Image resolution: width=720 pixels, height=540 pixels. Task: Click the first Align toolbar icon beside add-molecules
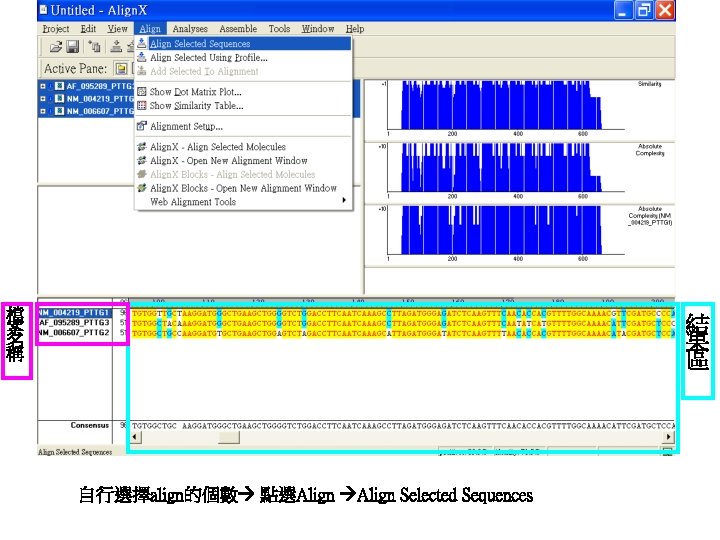(x=117, y=46)
